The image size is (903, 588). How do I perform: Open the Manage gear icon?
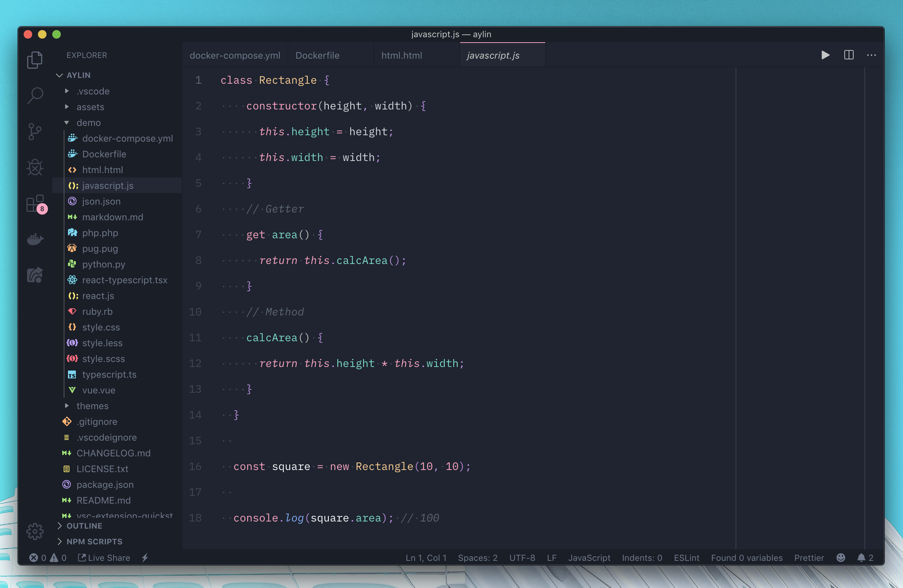[x=35, y=531]
